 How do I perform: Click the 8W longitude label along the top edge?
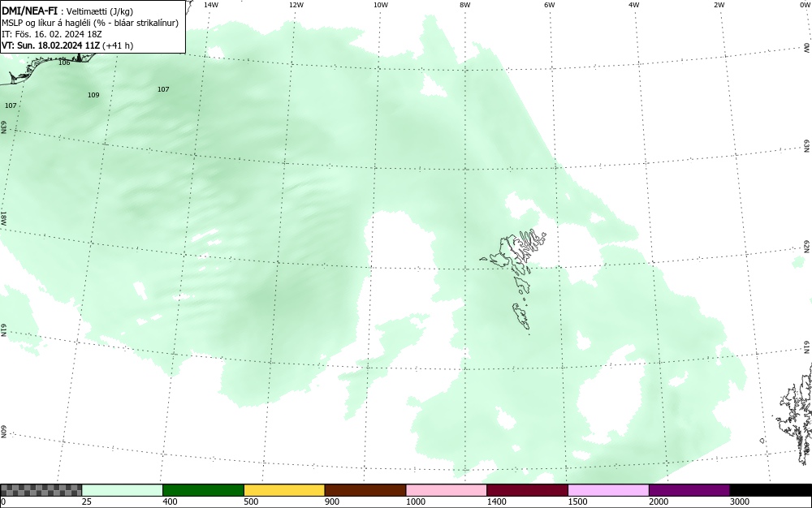465,5
